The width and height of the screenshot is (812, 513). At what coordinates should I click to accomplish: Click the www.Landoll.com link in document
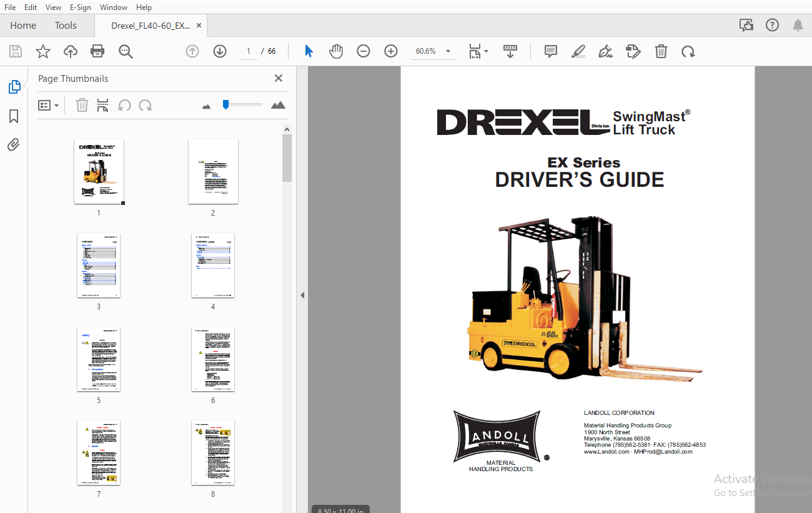pyautogui.click(x=607, y=452)
